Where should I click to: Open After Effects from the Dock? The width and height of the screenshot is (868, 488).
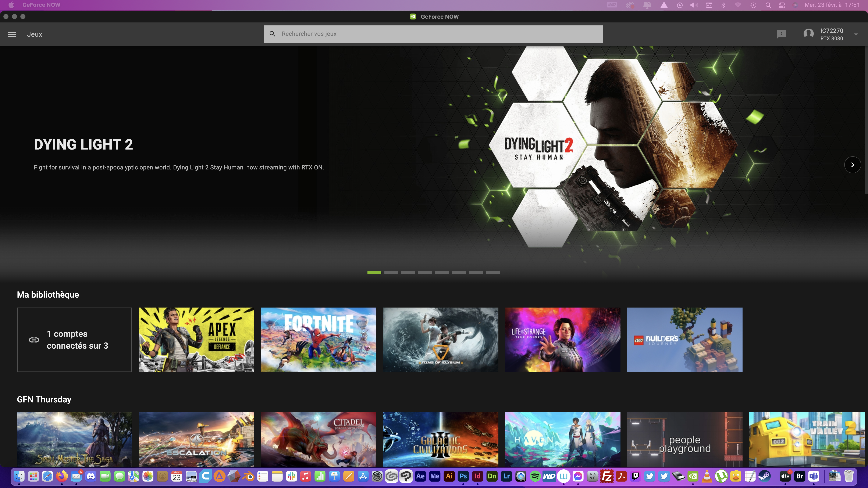pos(420,476)
